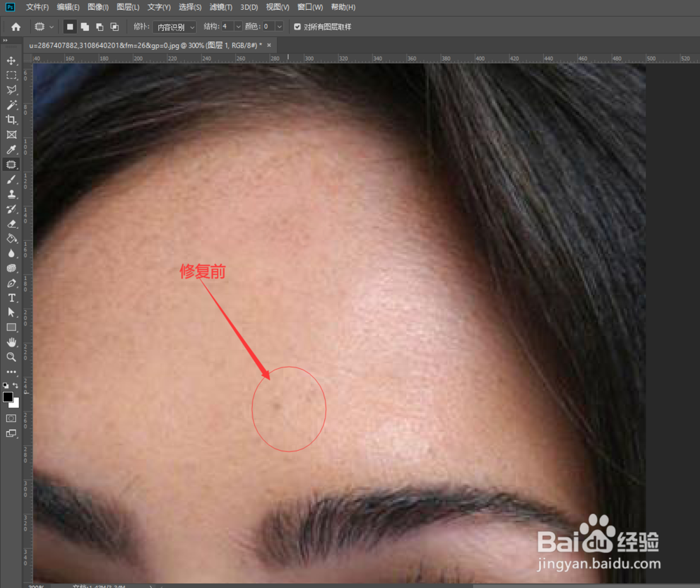Open the 选择(S) menu

[x=190, y=7]
